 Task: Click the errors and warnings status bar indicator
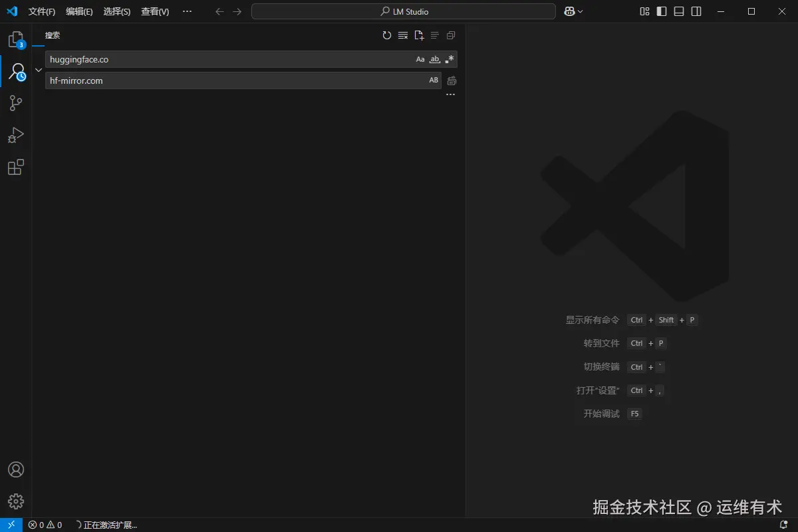(47, 525)
